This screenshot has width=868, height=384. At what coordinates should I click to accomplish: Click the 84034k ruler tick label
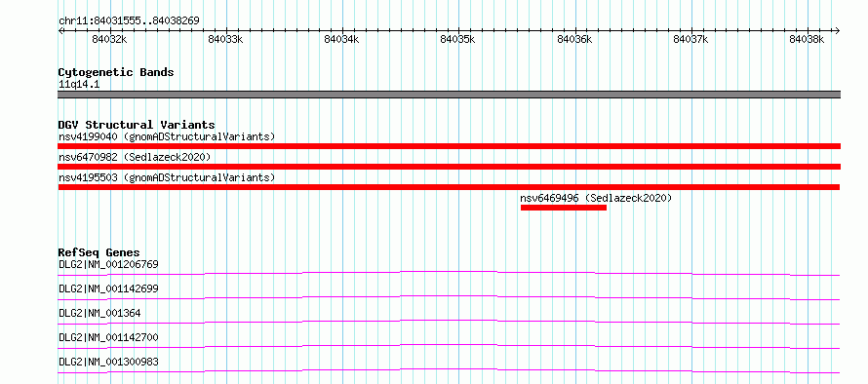point(342,39)
